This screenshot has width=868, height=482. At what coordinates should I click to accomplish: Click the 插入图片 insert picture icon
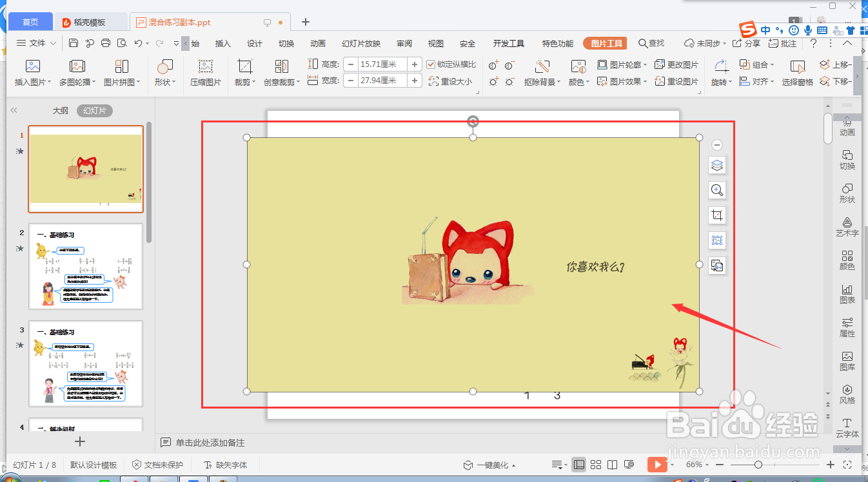click(x=33, y=66)
